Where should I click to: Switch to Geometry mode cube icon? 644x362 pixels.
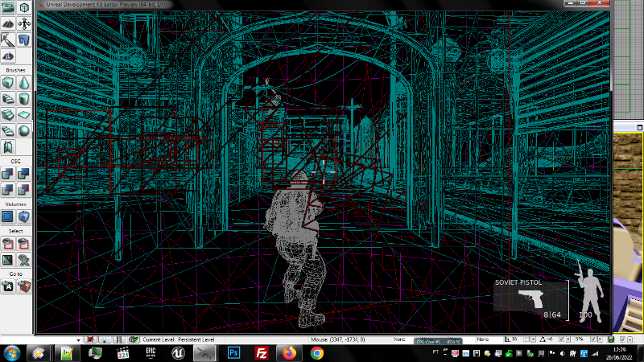coord(24,8)
